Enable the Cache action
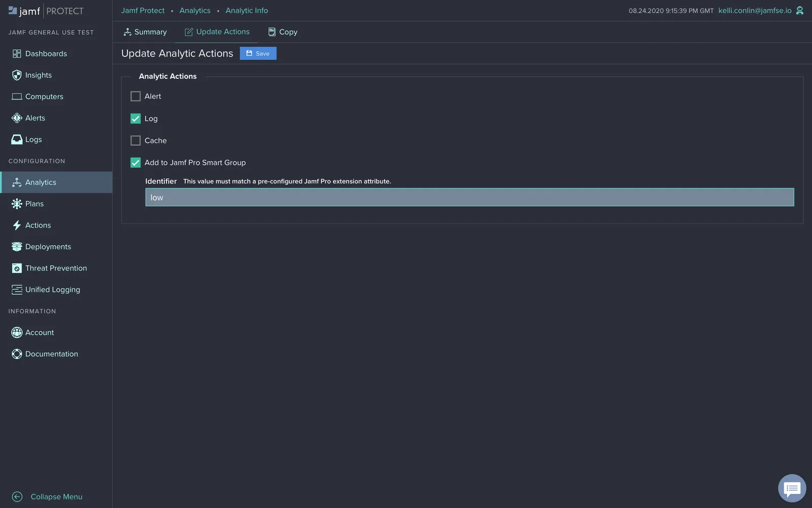This screenshot has width=812, height=508. (x=135, y=140)
